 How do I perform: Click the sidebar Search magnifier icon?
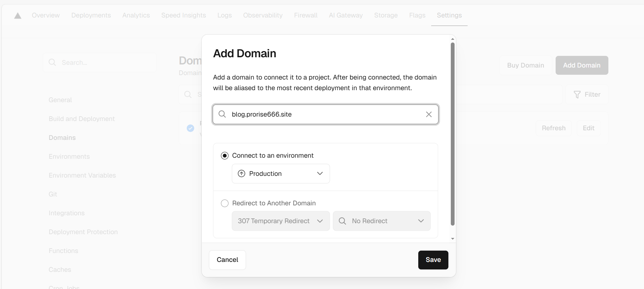pyautogui.click(x=52, y=62)
